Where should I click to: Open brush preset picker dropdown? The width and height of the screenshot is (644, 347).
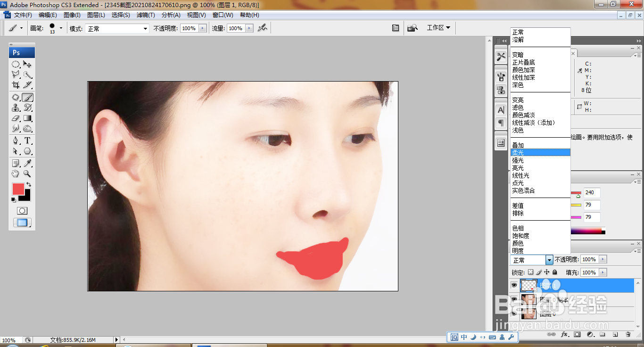point(61,28)
